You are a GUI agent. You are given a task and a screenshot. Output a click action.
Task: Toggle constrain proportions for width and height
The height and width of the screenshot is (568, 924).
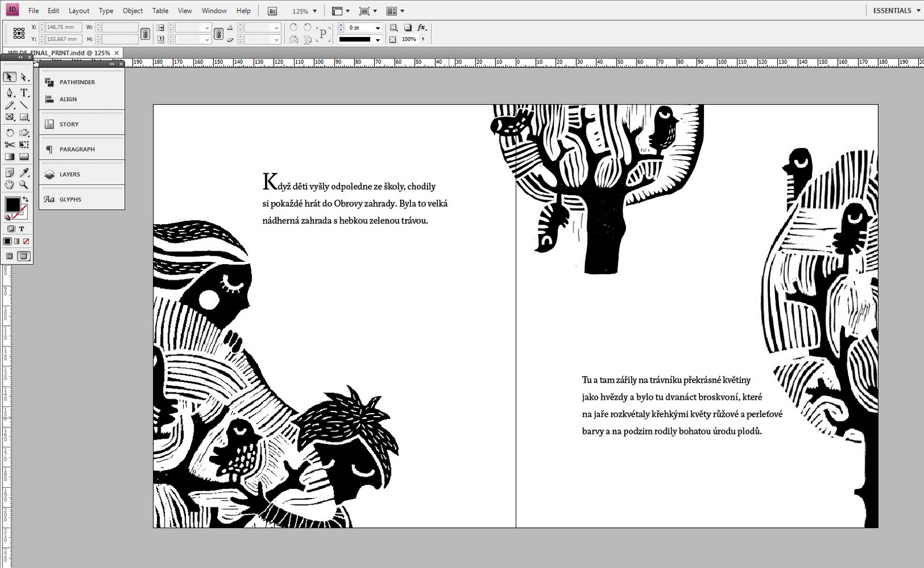click(145, 34)
